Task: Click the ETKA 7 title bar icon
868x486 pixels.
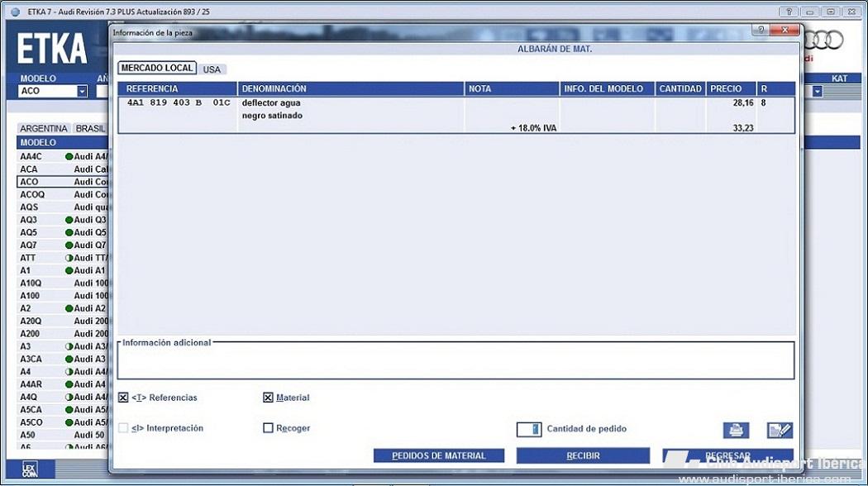Action: point(14,12)
